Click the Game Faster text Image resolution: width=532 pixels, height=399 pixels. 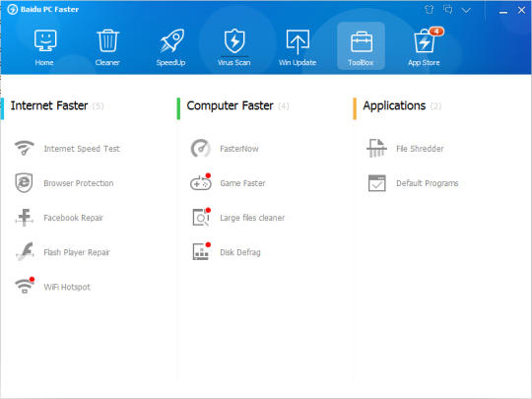(242, 183)
